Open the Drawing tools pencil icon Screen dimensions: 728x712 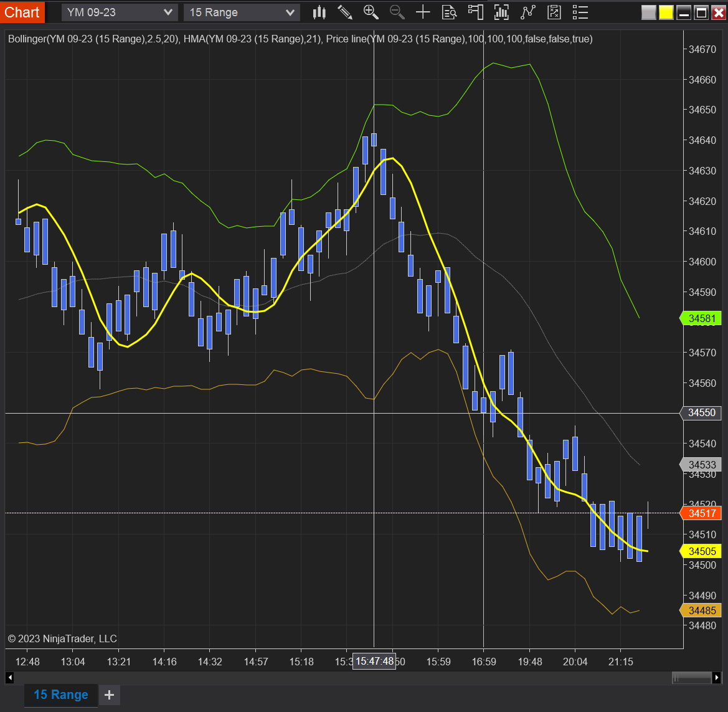345,12
